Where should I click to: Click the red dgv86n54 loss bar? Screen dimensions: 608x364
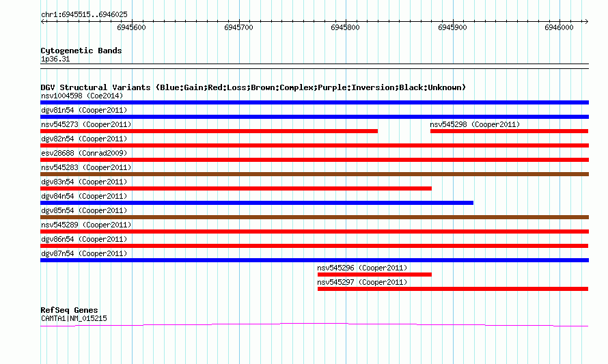[314, 246]
